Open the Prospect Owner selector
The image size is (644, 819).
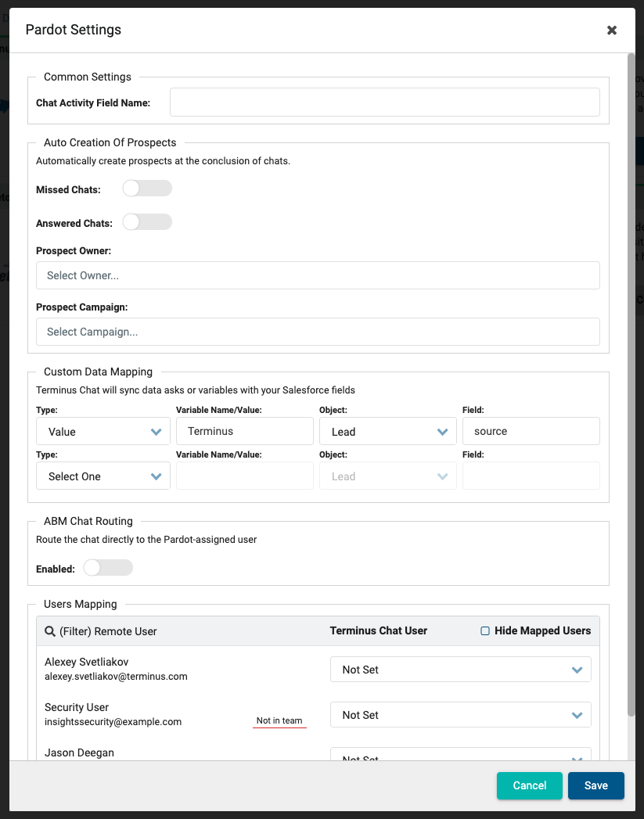[318, 275]
